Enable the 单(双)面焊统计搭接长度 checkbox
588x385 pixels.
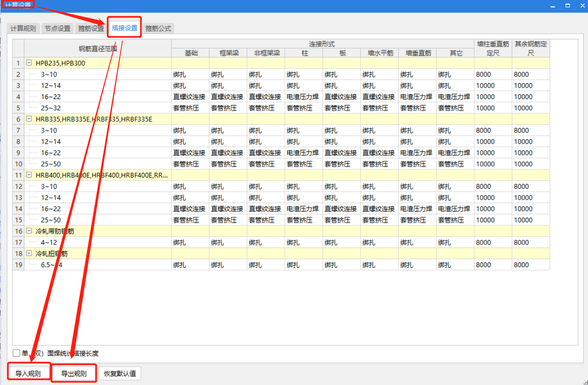click(x=16, y=353)
